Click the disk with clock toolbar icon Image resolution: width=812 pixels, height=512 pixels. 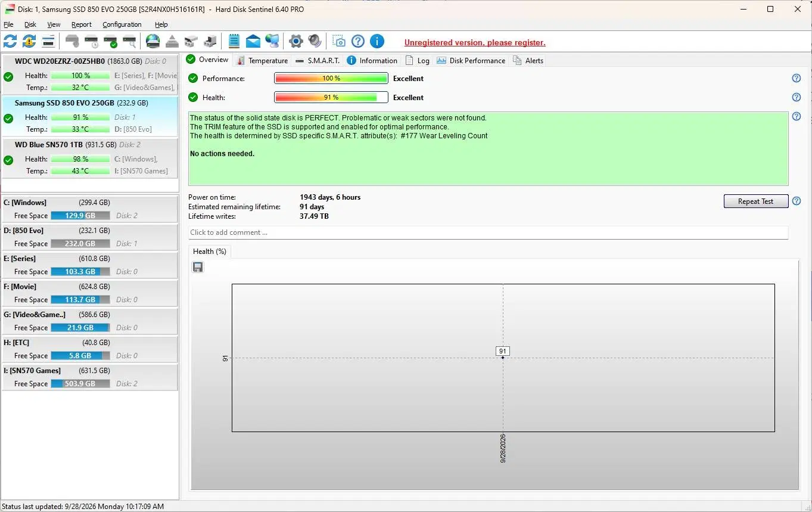click(x=91, y=41)
